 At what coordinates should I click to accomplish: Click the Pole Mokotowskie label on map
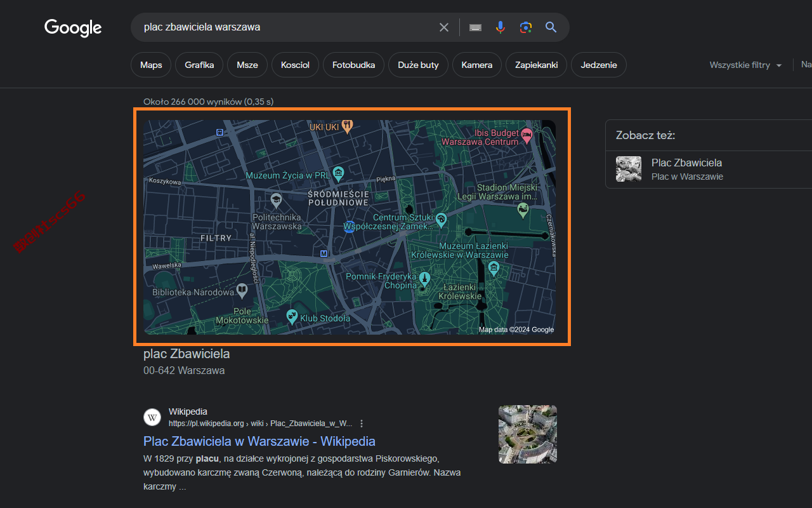[x=242, y=316]
